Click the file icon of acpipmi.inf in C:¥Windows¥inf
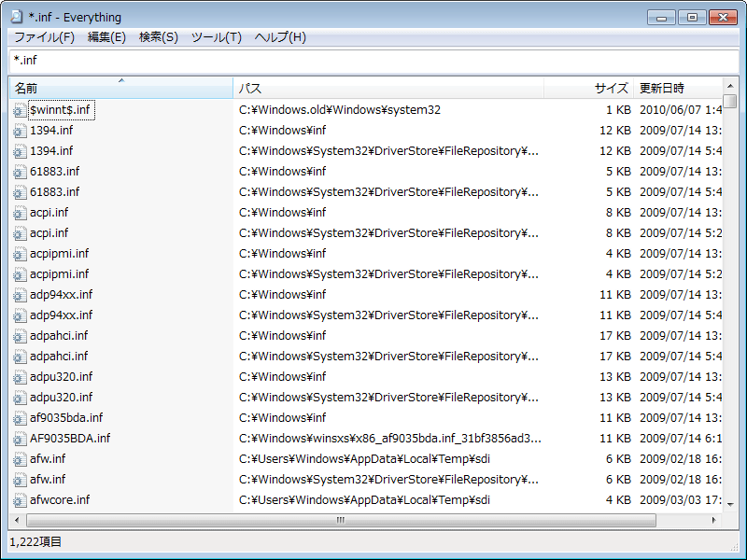This screenshot has width=747, height=560. (x=20, y=254)
